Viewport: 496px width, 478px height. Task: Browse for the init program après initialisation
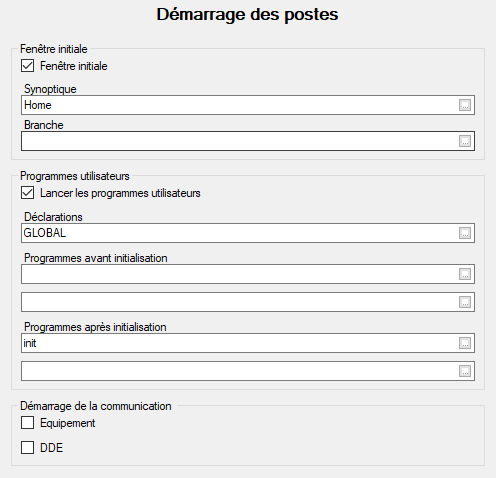click(465, 343)
